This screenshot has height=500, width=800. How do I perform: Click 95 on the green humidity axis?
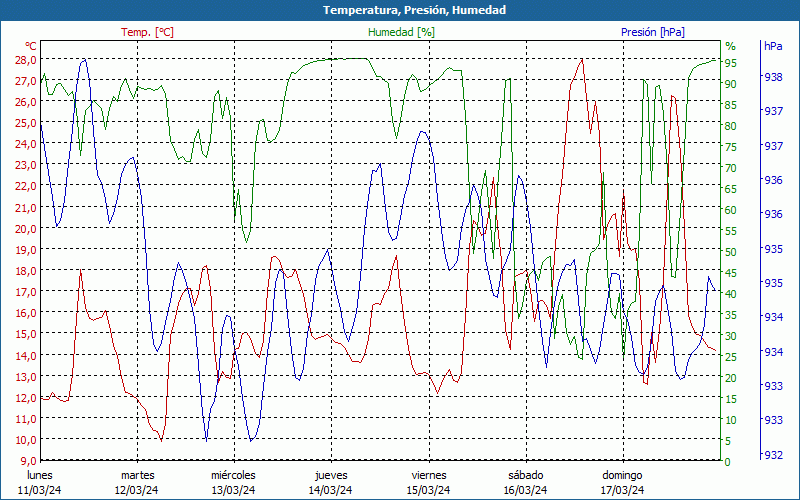tap(731, 63)
